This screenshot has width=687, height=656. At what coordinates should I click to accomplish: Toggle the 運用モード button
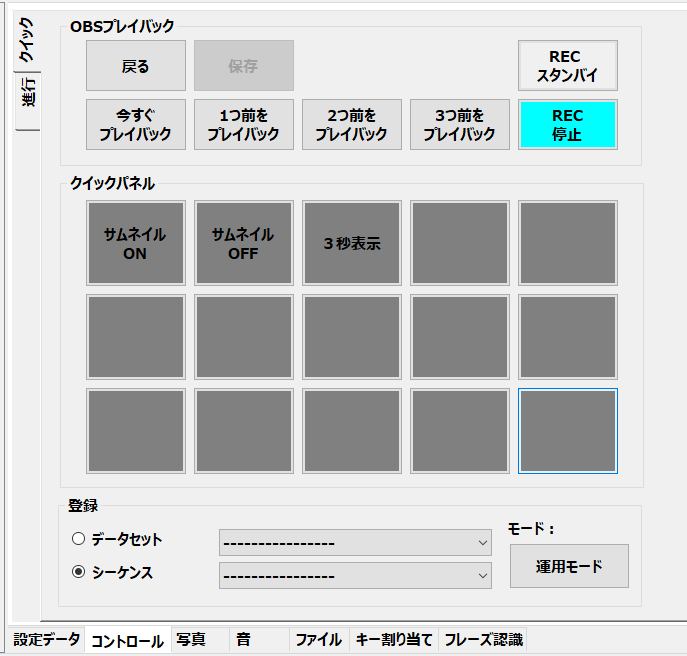pos(569,566)
